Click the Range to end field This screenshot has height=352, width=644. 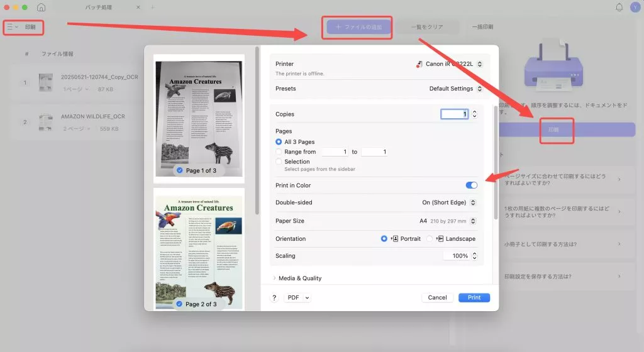tap(374, 151)
